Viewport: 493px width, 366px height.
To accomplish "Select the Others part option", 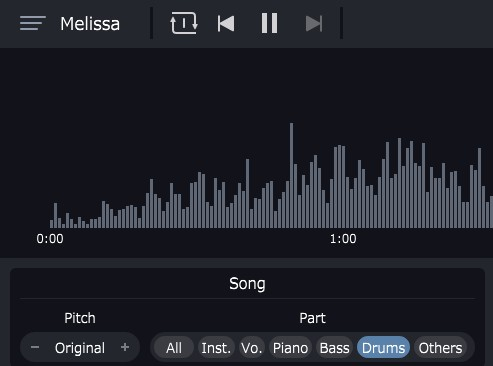I will [440, 348].
